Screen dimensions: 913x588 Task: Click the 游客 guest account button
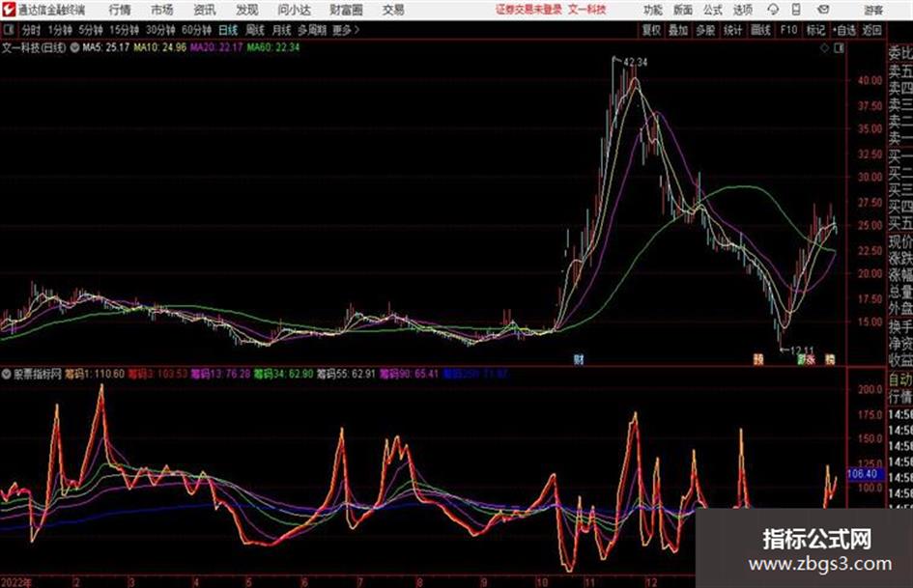(x=873, y=10)
